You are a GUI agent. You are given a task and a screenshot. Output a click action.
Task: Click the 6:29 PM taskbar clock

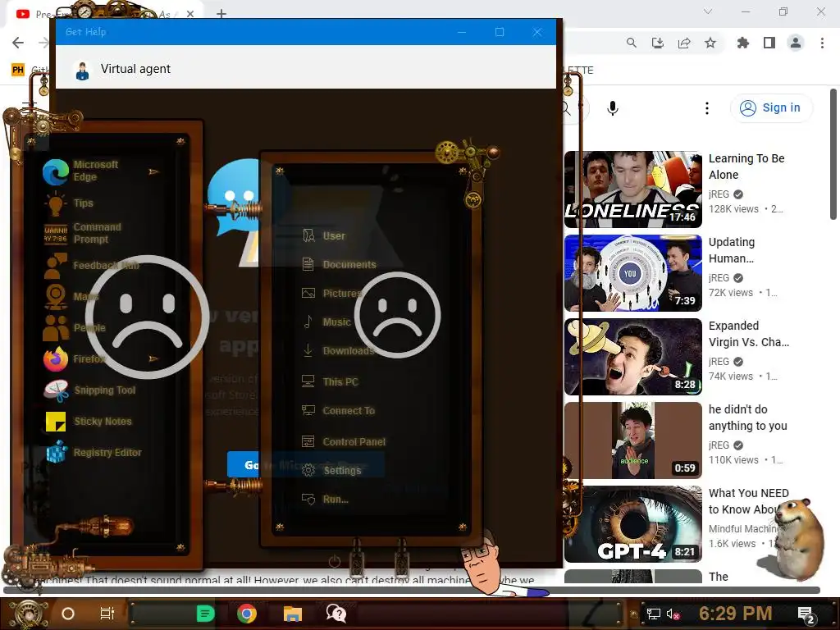pos(735,614)
